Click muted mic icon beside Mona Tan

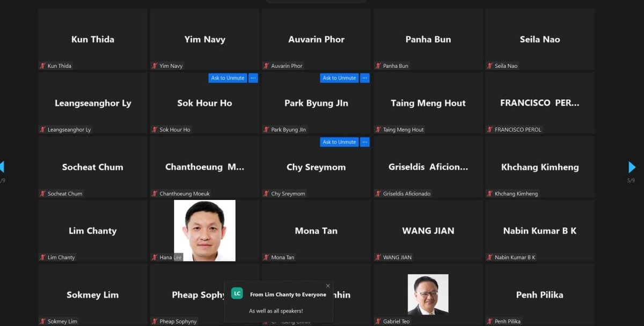266,257
